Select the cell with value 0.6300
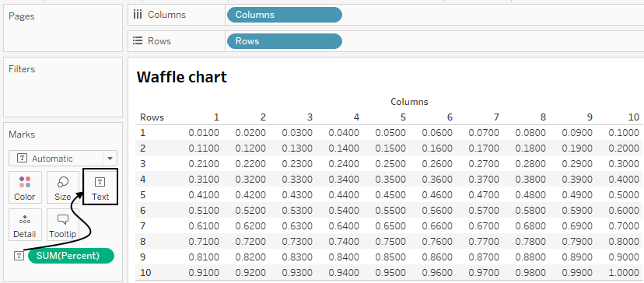This screenshot has height=283, width=644. pos(297,226)
